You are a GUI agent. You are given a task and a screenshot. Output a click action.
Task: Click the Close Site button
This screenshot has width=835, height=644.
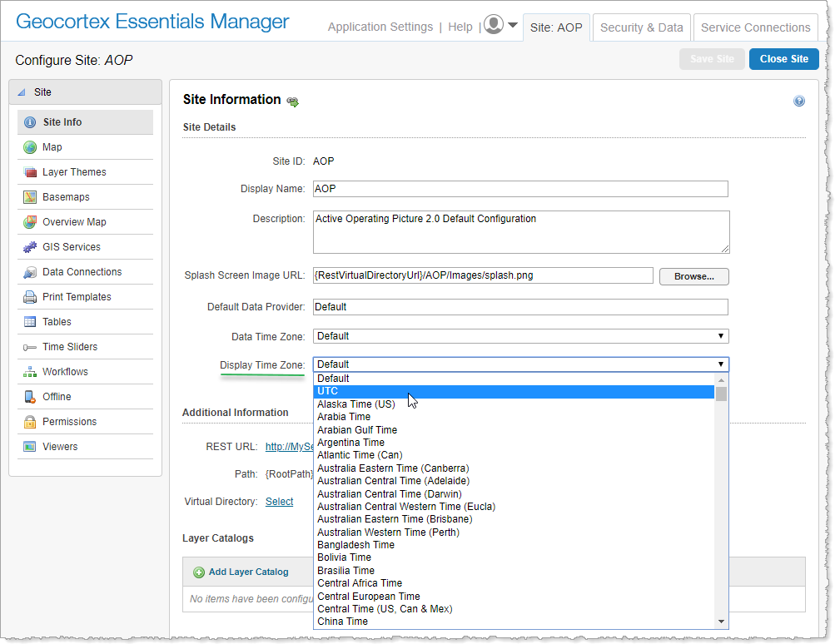(784, 59)
